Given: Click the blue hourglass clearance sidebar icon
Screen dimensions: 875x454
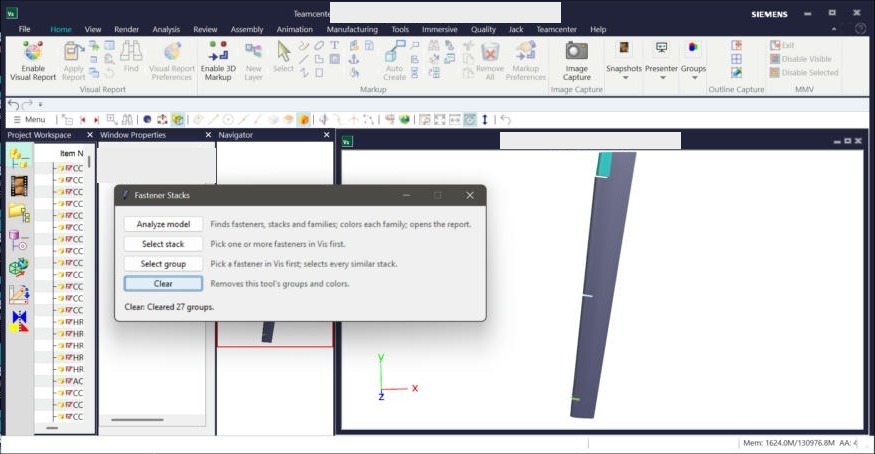Looking at the screenshot, I should 20,321.
